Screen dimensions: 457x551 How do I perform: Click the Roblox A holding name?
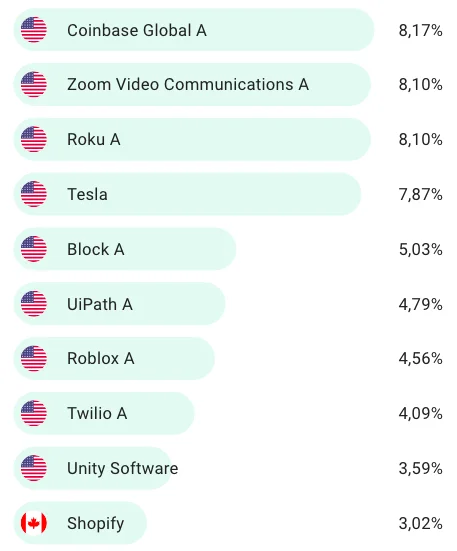click(101, 359)
